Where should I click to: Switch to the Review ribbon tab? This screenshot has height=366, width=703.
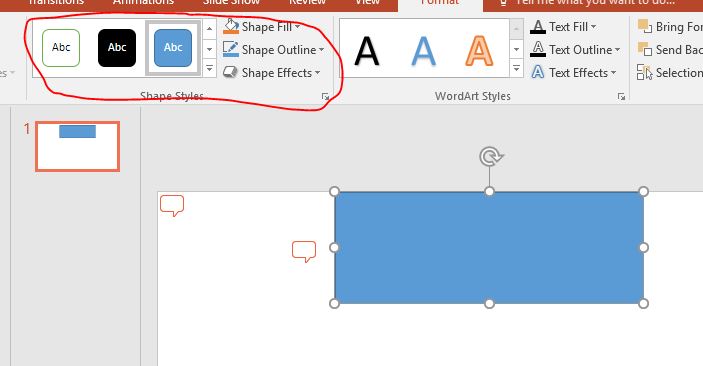[307, 3]
